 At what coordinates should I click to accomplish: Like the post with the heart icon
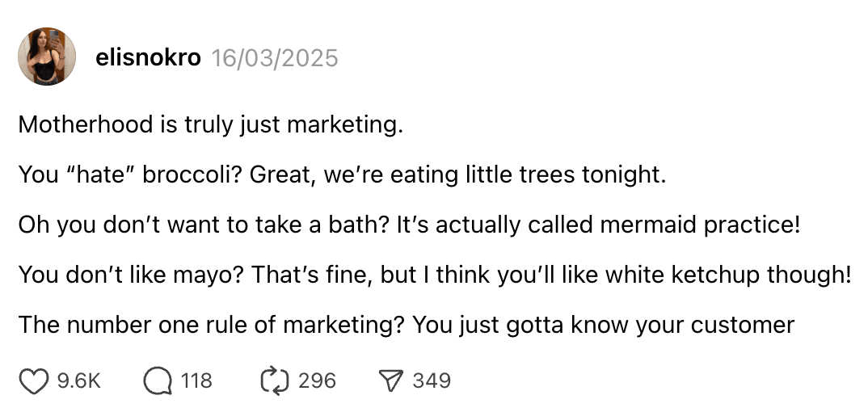click(33, 380)
